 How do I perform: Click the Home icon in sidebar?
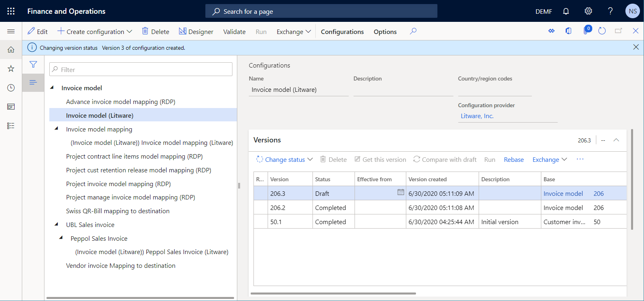[11, 50]
